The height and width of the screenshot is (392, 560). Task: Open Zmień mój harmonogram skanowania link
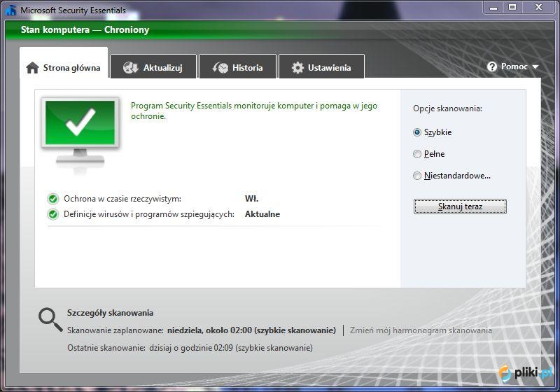pos(421,330)
